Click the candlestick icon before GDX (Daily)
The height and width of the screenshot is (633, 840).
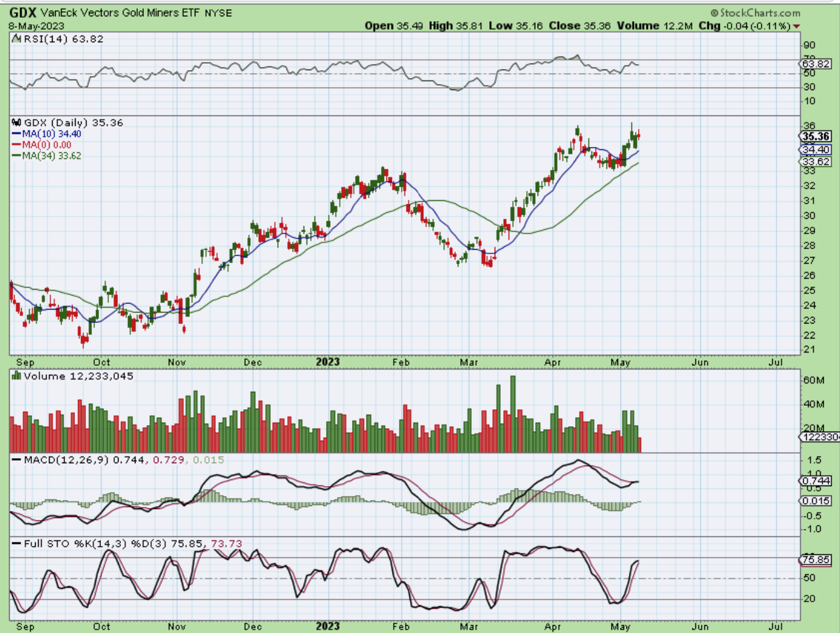pos(16,123)
